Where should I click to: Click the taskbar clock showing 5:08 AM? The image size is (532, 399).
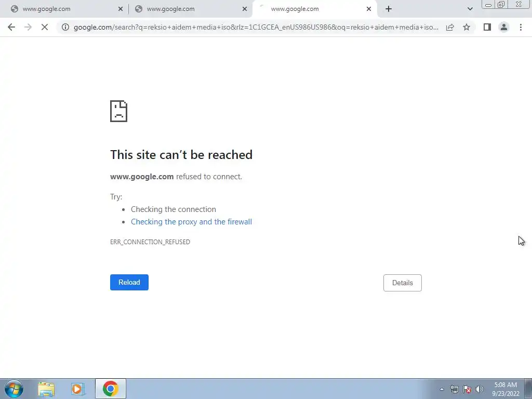click(506, 389)
